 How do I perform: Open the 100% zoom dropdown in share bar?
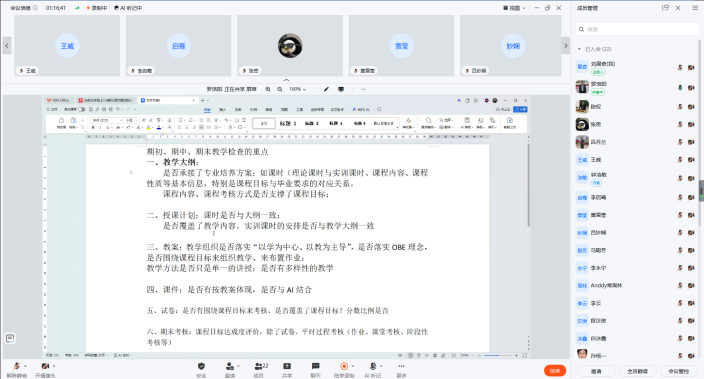(x=297, y=89)
